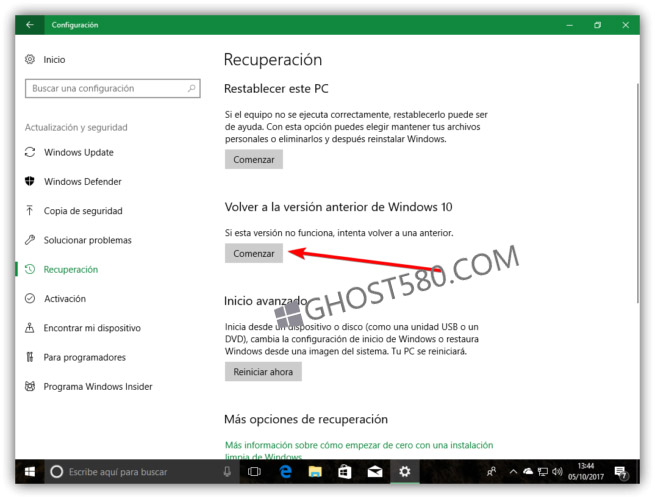Viewport: 655px width, 499px height.
Task: Click the volume speaker tray icon
Action: [557, 472]
